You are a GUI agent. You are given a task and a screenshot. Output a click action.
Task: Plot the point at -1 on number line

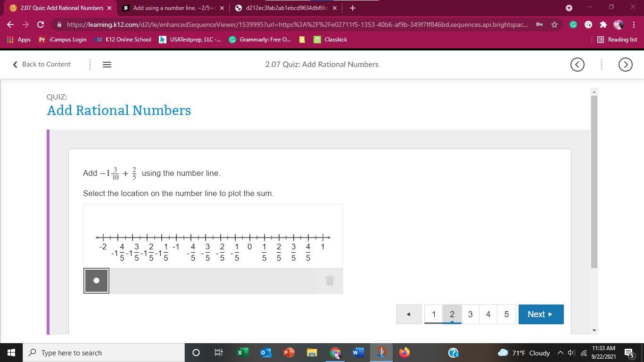[176, 237]
